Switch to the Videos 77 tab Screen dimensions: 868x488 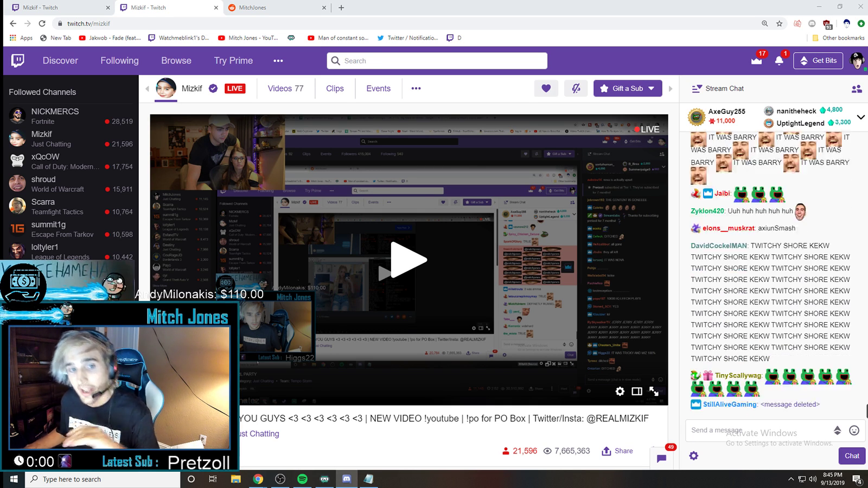tap(285, 88)
